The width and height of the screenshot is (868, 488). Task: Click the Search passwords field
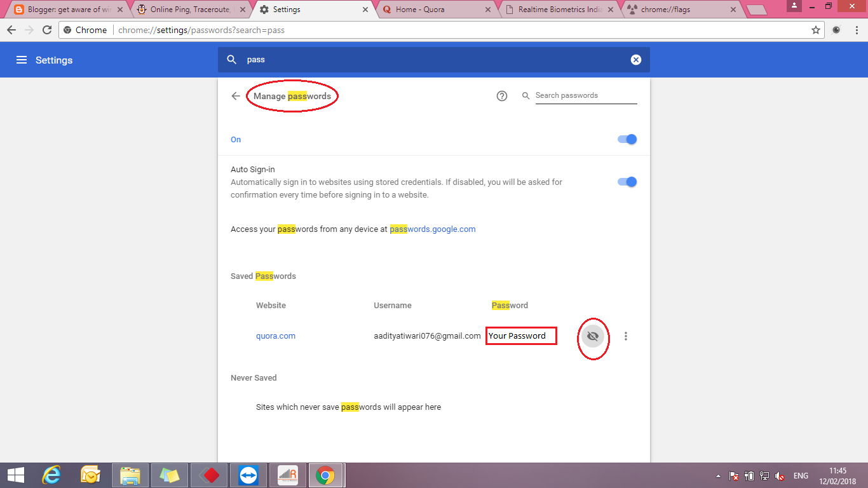(586, 95)
